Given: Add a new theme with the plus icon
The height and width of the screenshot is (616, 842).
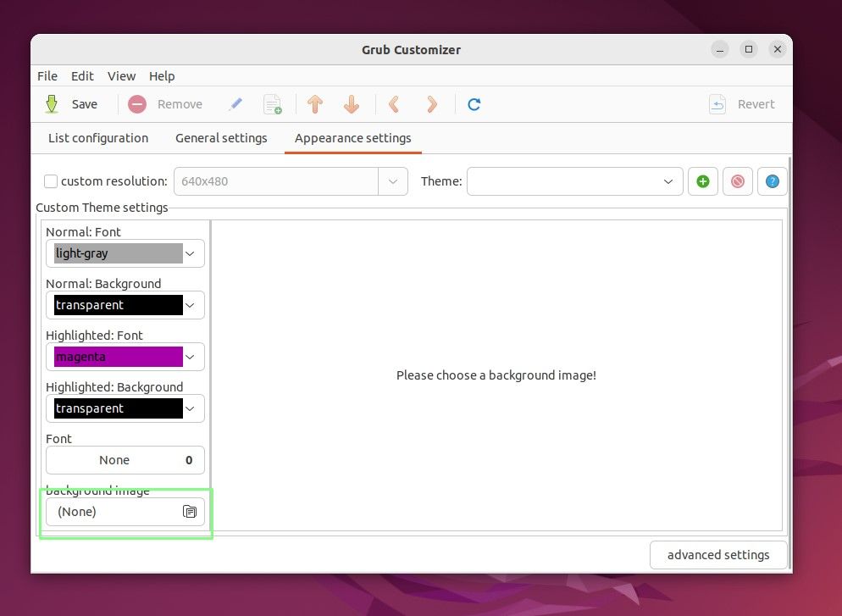Looking at the screenshot, I should [703, 180].
